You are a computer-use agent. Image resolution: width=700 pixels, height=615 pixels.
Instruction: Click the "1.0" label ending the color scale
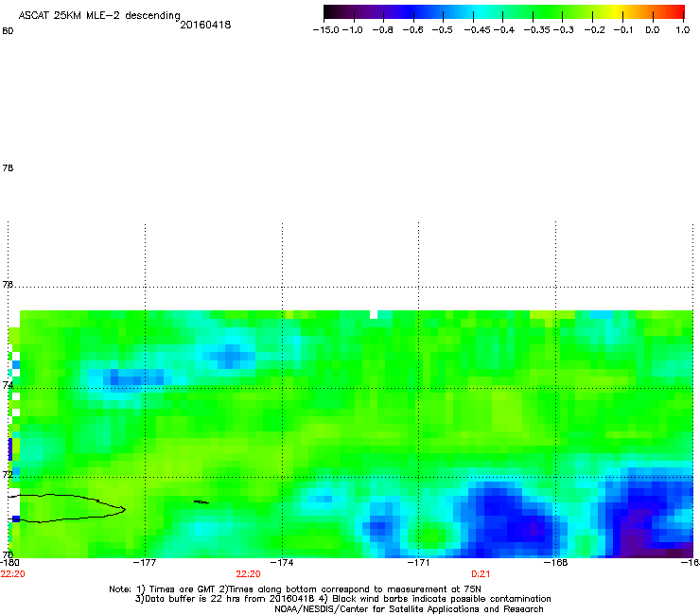683,30
